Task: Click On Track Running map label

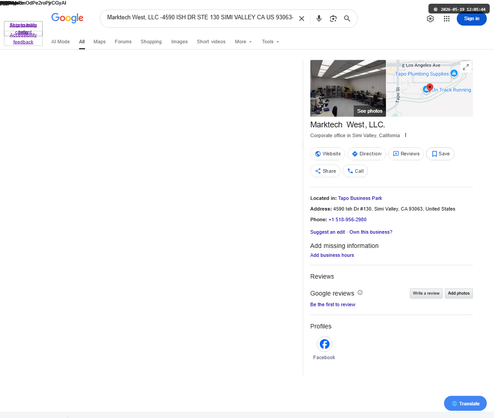Action: coord(452,90)
